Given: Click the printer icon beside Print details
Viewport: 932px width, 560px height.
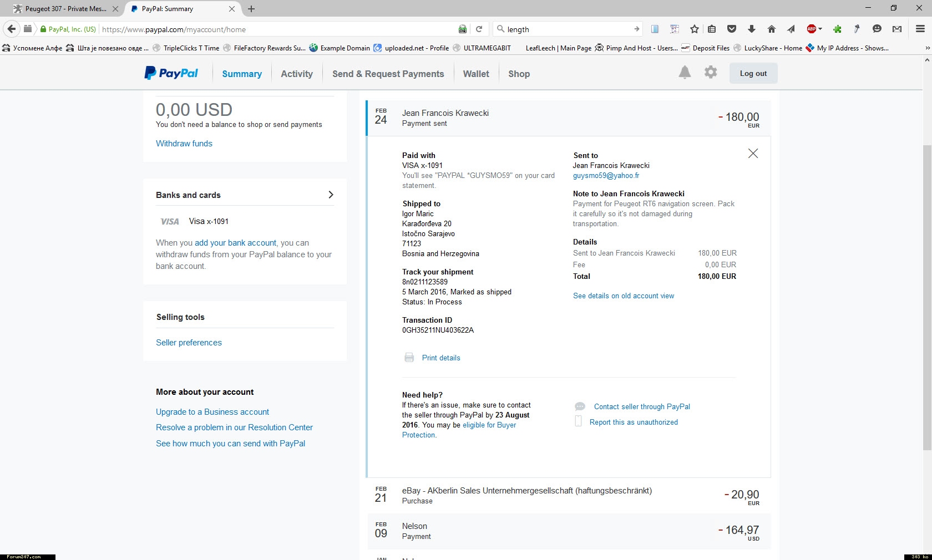Looking at the screenshot, I should [x=409, y=358].
